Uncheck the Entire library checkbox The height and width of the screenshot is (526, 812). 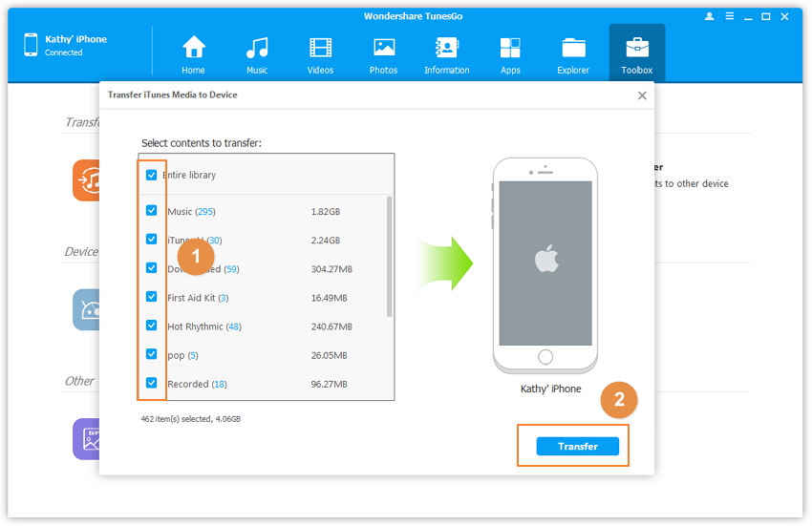pos(151,176)
